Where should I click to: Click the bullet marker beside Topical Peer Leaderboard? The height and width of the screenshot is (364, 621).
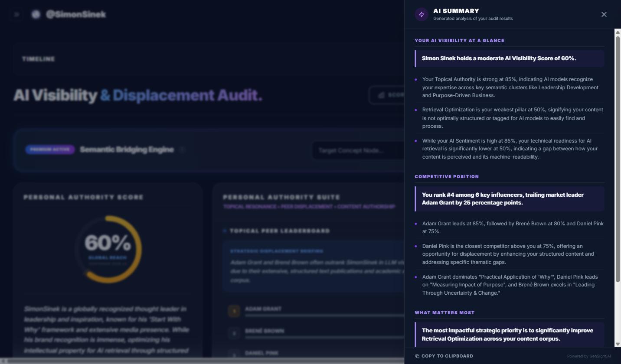click(x=224, y=231)
